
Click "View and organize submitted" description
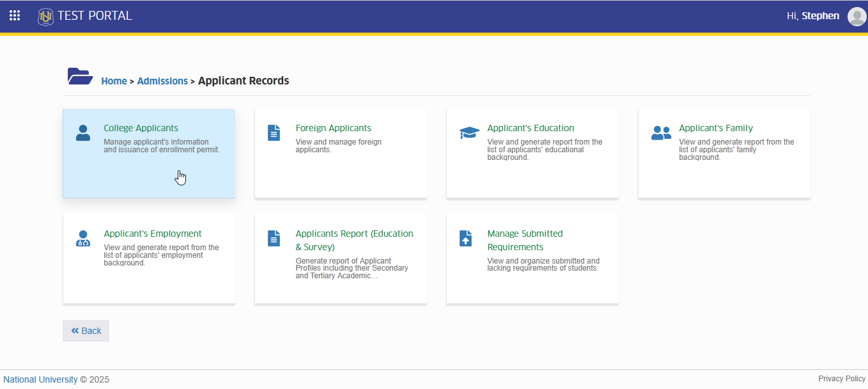[x=543, y=265]
